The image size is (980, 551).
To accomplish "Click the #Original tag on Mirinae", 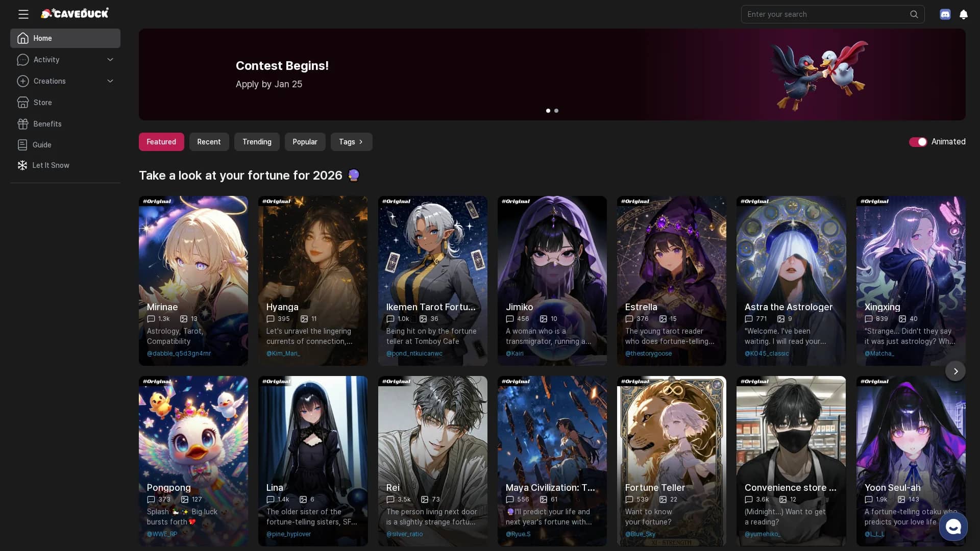I will click(x=157, y=202).
